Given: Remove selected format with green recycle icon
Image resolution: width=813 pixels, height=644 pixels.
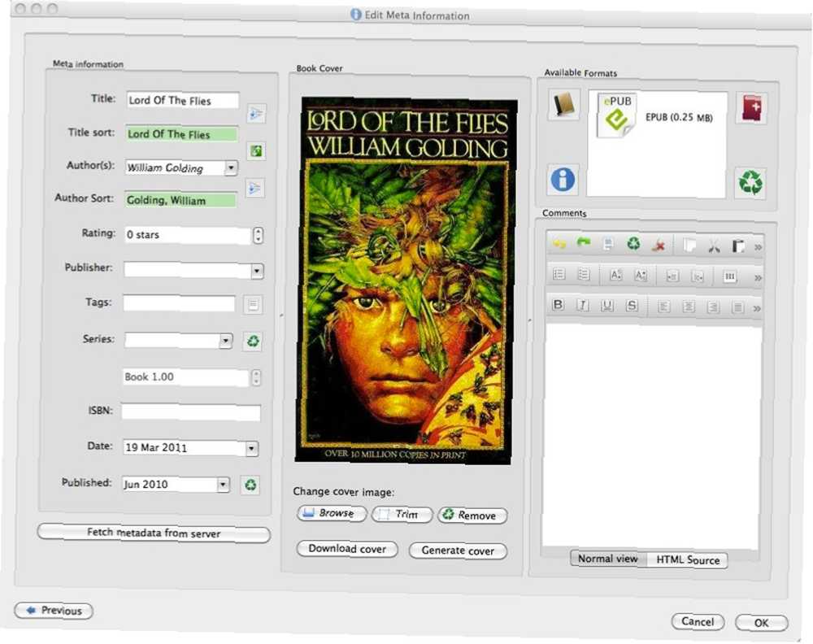Looking at the screenshot, I should pos(750,182).
